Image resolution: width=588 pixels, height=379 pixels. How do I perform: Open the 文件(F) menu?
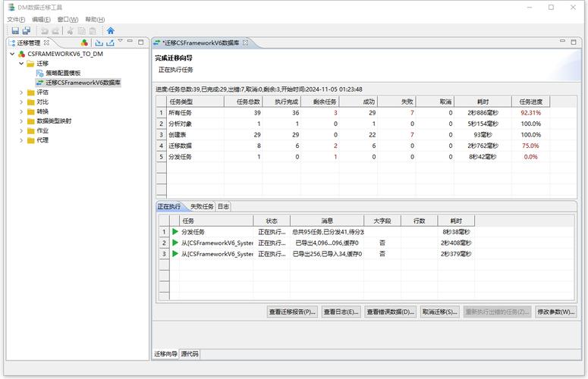(16, 19)
